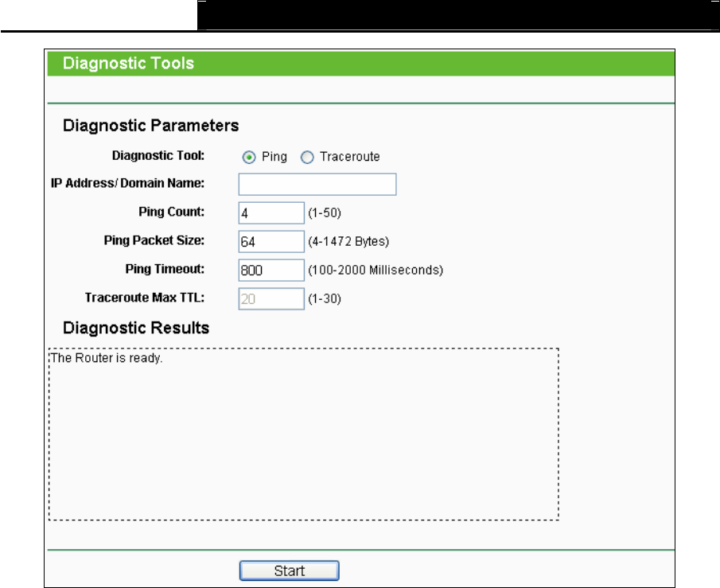Click the Ping Count input field
Image resolution: width=720 pixels, height=588 pixels.
click(271, 213)
